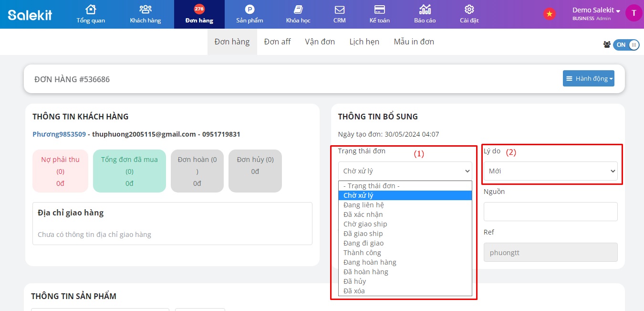The width and height of the screenshot is (644, 311).
Task: Select Đã xác nhận status option
Action: click(x=363, y=214)
